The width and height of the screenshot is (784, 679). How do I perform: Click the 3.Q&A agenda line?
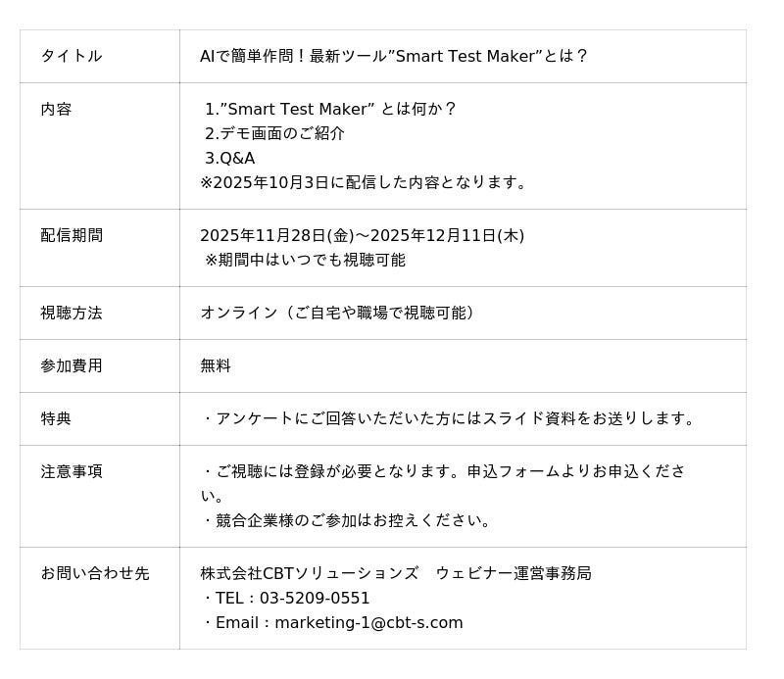pos(229,159)
